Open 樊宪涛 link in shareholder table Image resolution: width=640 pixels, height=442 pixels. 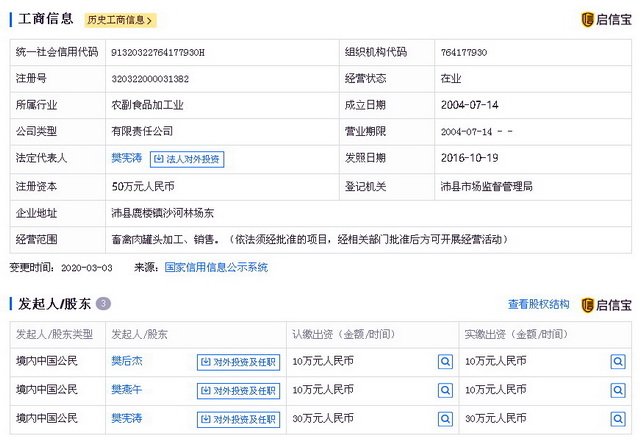(x=126, y=417)
